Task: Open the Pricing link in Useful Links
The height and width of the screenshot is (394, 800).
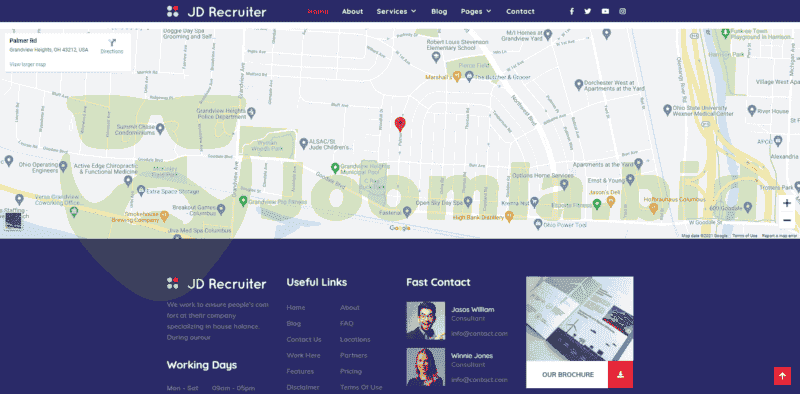Action: (351, 372)
